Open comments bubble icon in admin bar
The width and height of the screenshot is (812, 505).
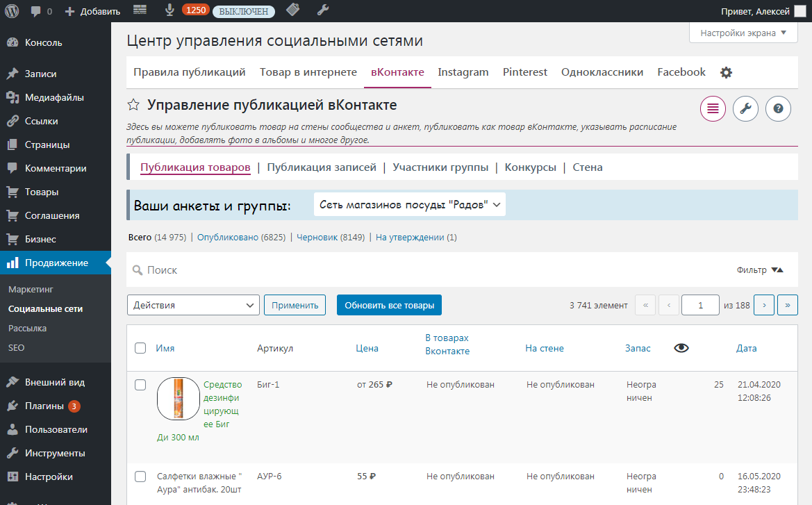coord(35,11)
